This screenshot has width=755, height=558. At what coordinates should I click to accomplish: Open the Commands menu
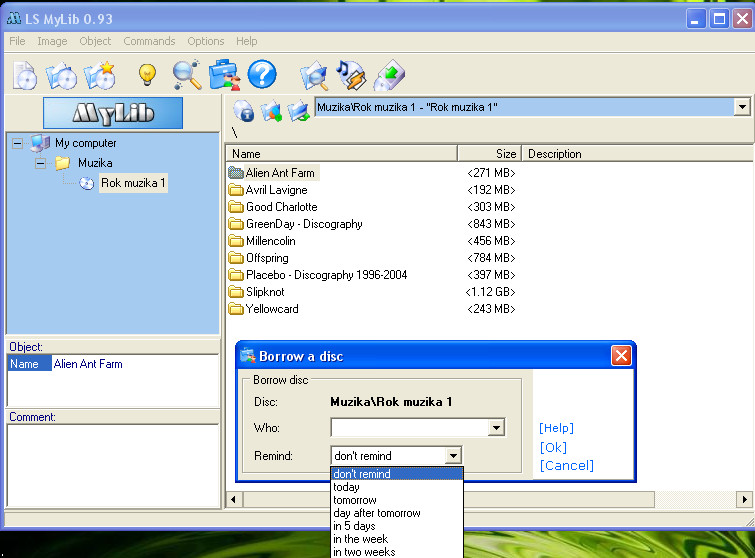(149, 41)
